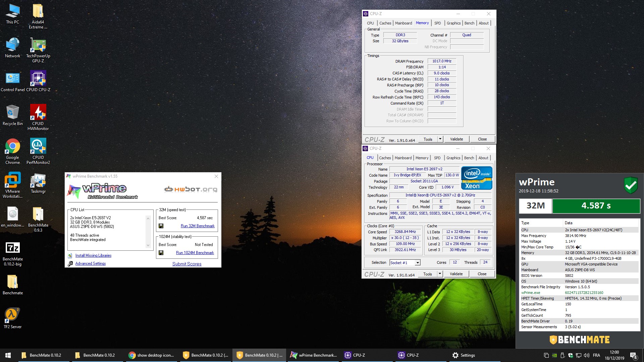Switch to SPD tab in upper CPU-Z window

(437, 23)
